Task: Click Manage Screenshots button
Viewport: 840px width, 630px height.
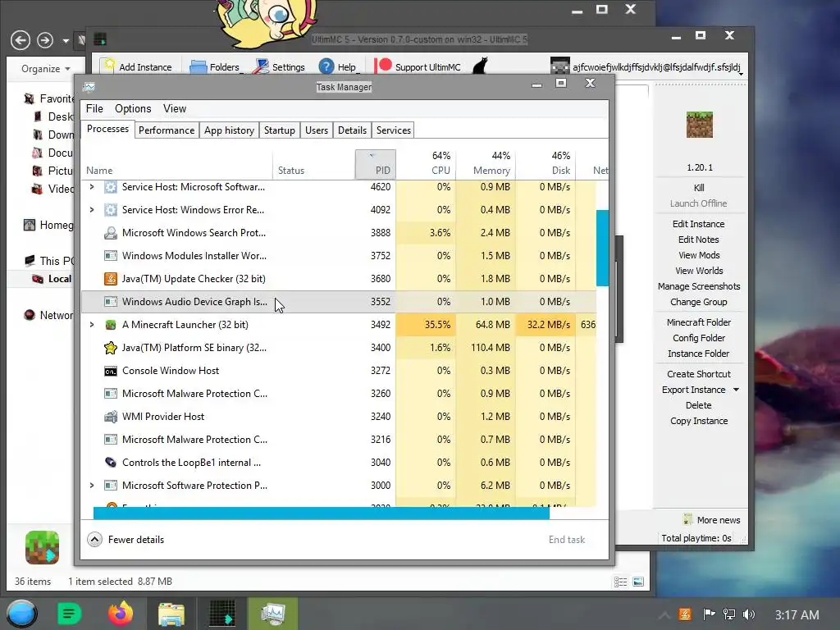Action: [x=699, y=286]
